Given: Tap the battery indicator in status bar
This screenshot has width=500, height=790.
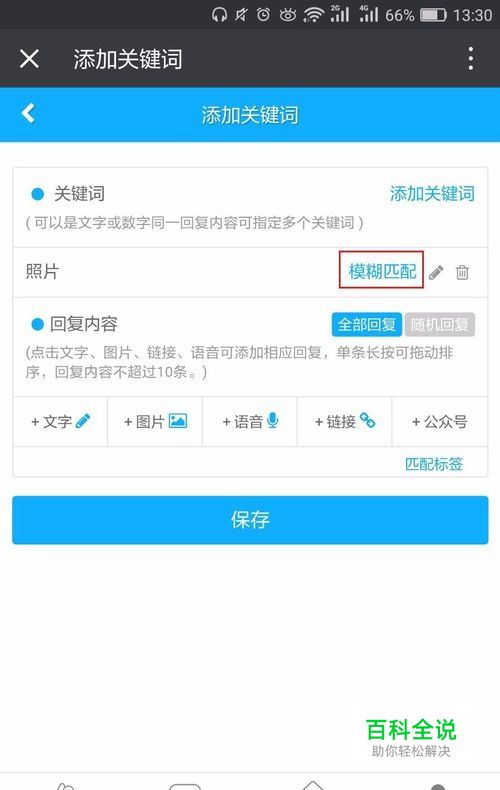Looking at the screenshot, I should (433, 15).
